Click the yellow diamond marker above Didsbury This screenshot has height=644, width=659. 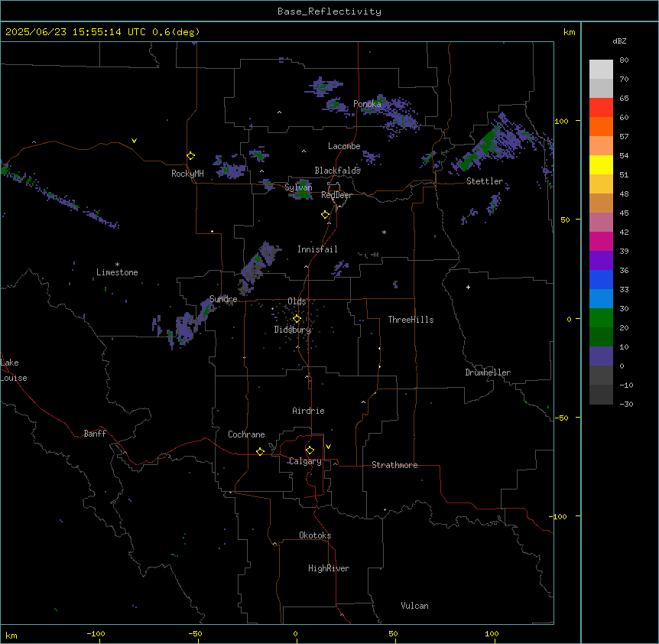297,319
